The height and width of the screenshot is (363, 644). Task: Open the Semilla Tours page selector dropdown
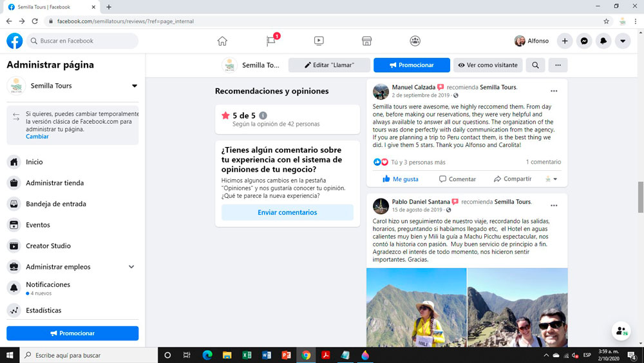pos(135,86)
